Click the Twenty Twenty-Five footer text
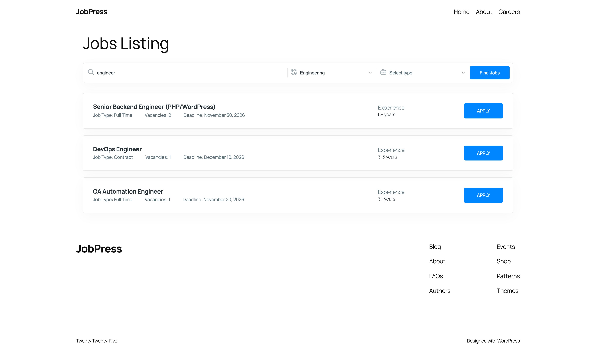Image resolution: width=596 pixels, height=364 pixels. [97, 341]
